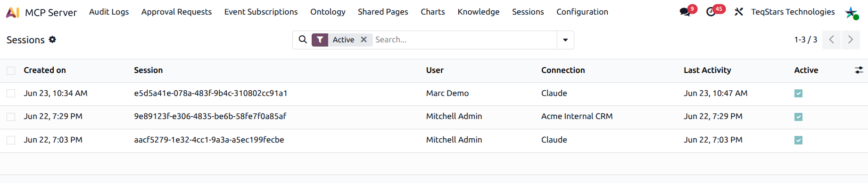Open the Charts menu
The height and width of the screenshot is (183, 868).
[x=433, y=12]
